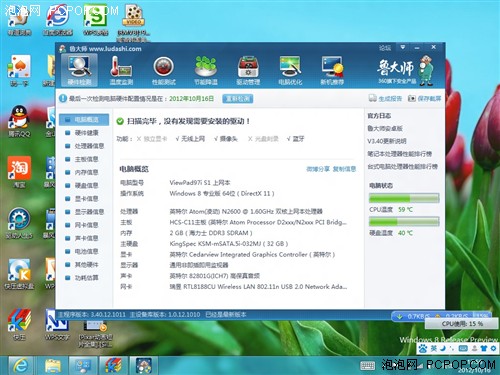
Task: Open the blue gear desktop shortcut
Action: pos(19,223)
